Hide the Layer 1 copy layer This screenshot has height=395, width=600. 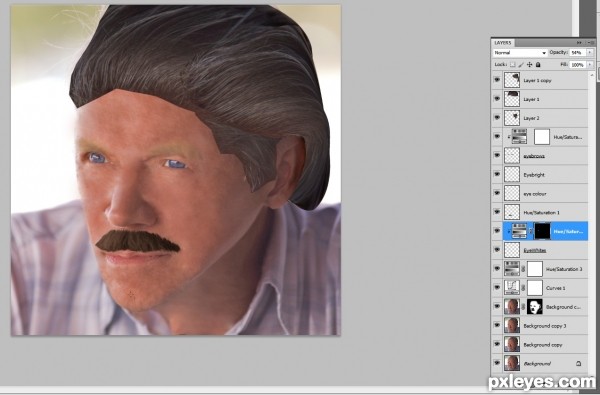pyautogui.click(x=497, y=80)
